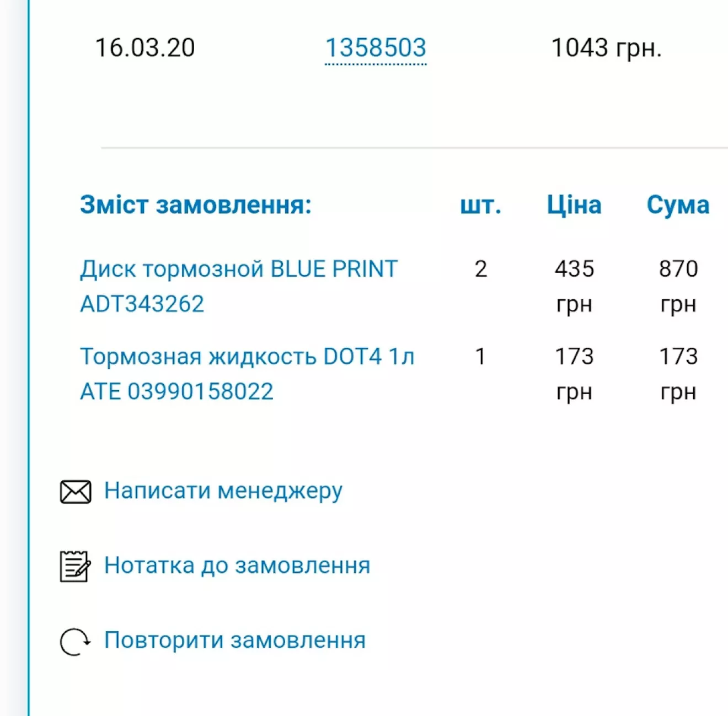Select Повторити замовлення link

235,640
